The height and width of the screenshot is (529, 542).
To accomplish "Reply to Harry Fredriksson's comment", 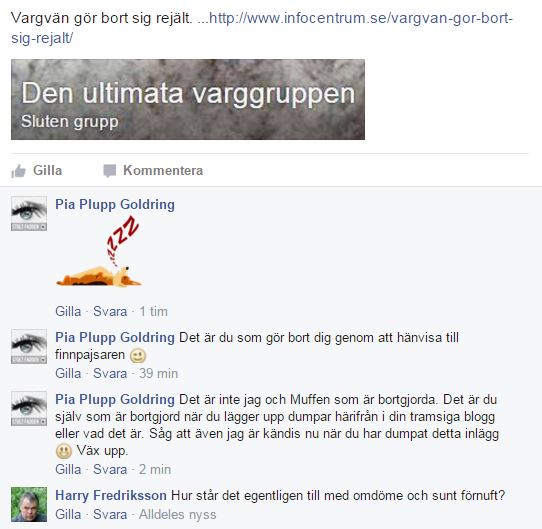I will pos(110,514).
